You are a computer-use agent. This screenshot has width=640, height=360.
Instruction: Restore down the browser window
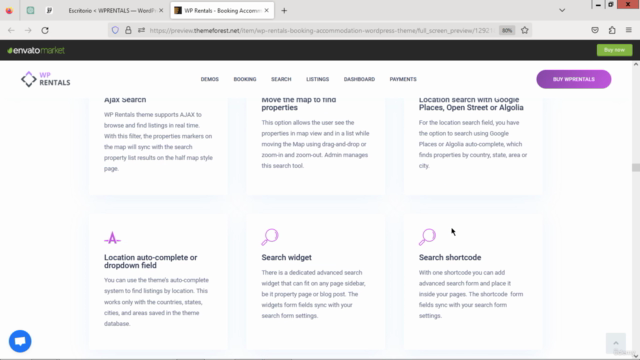(611, 4)
